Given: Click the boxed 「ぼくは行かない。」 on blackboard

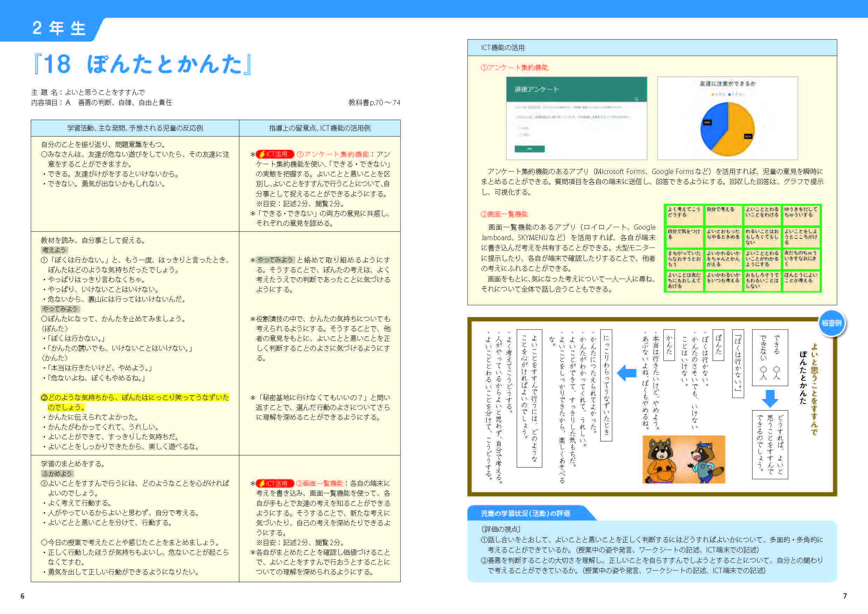Looking at the screenshot, I should coord(738,364).
